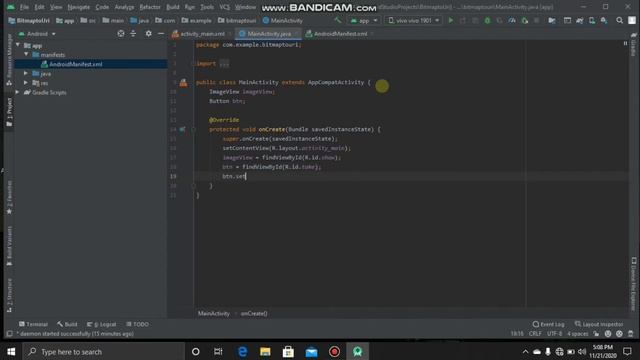Screen dimensions: 640x360
Task: Open File Explorer from taskbar
Action: [x=265, y=351]
